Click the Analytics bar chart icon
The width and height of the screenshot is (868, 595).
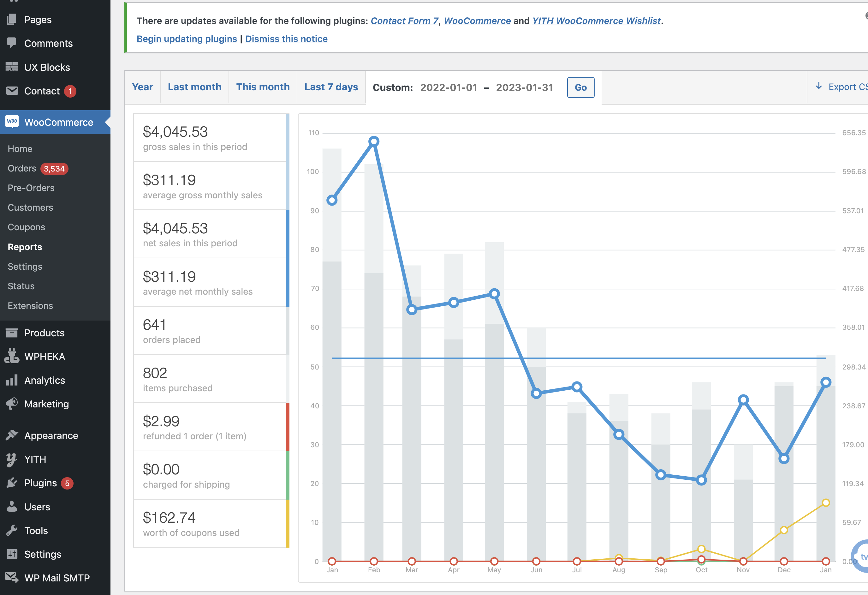12,380
